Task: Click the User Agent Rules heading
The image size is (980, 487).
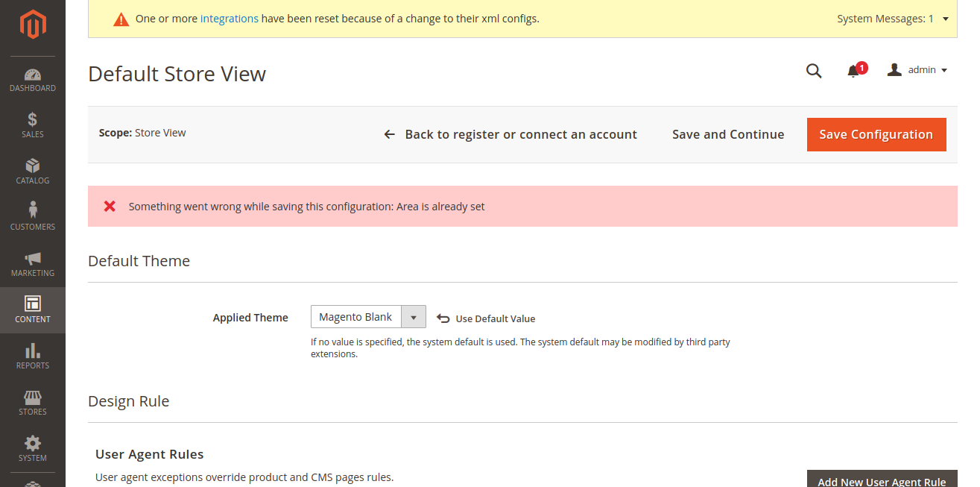Action: (149, 454)
